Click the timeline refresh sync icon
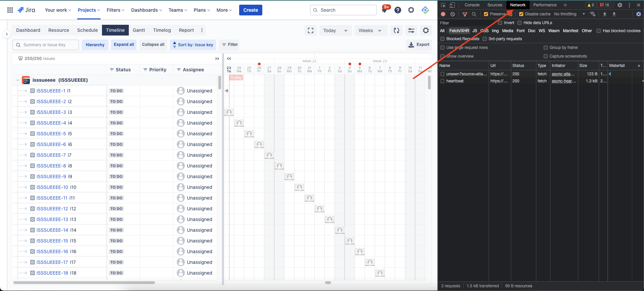The width and height of the screenshot is (644, 291). [396, 30]
